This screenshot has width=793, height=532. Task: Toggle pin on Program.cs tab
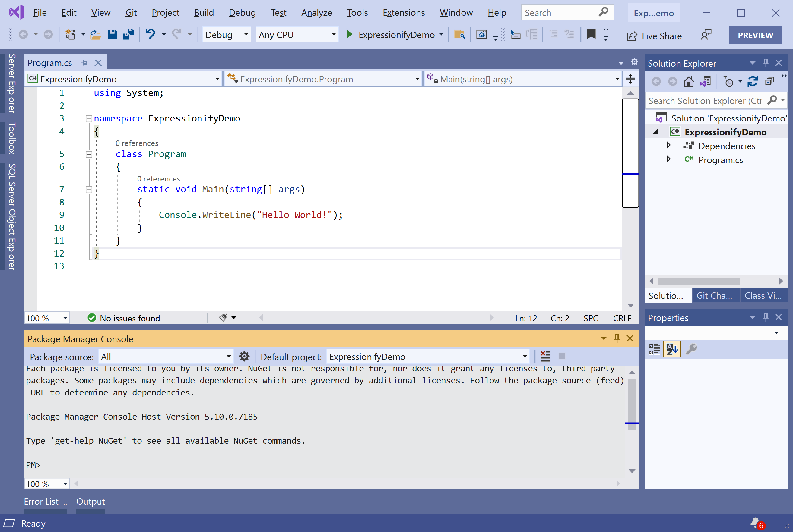tap(84, 63)
